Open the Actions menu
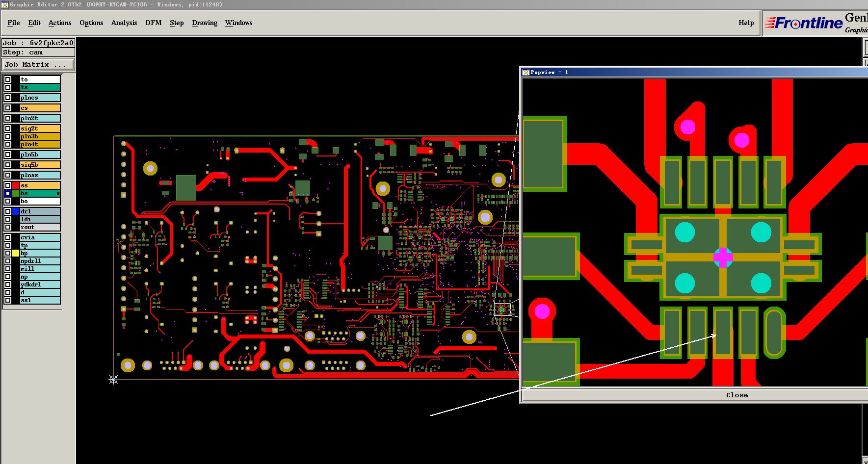The image size is (868, 464). click(x=60, y=23)
